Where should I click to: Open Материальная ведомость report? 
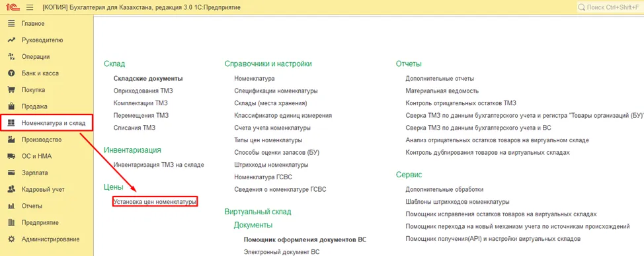(x=442, y=91)
